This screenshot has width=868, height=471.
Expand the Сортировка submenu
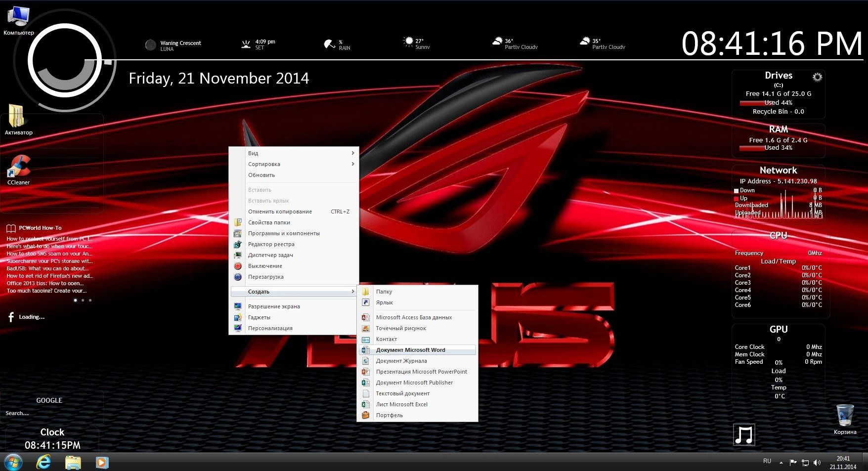pos(294,164)
